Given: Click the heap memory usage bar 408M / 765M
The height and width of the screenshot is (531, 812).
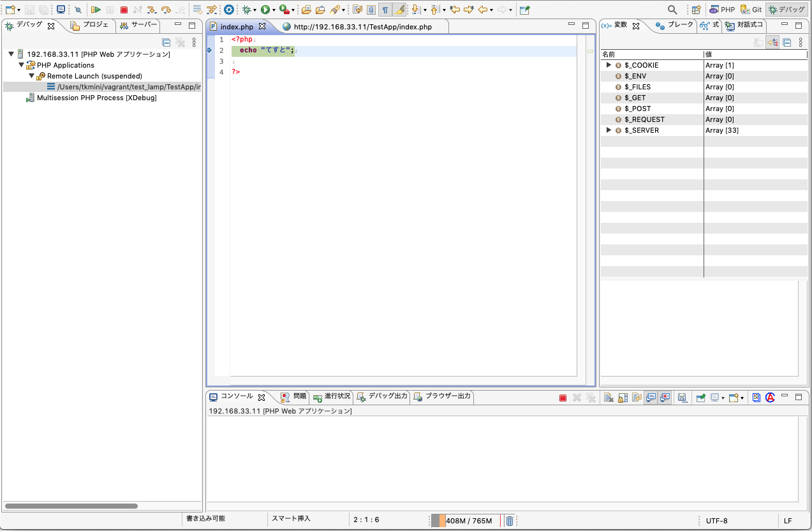Looking at the screenshot, I should pyautogui.click(x=466, y=521).
